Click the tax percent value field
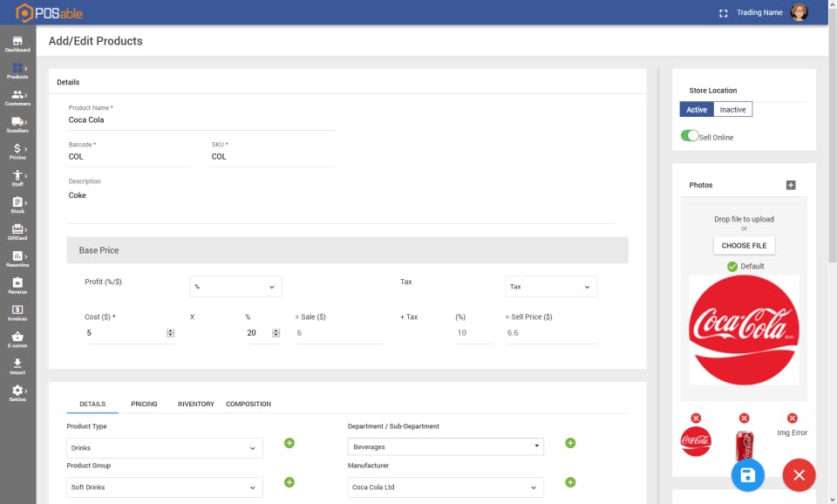 click(x=474, y=332)
